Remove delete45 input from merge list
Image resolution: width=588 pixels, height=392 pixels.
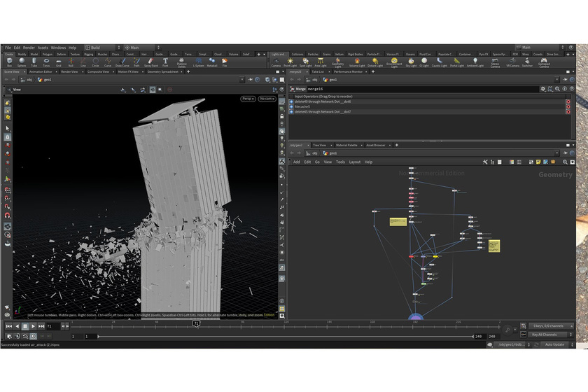click(x=568, y=111)
